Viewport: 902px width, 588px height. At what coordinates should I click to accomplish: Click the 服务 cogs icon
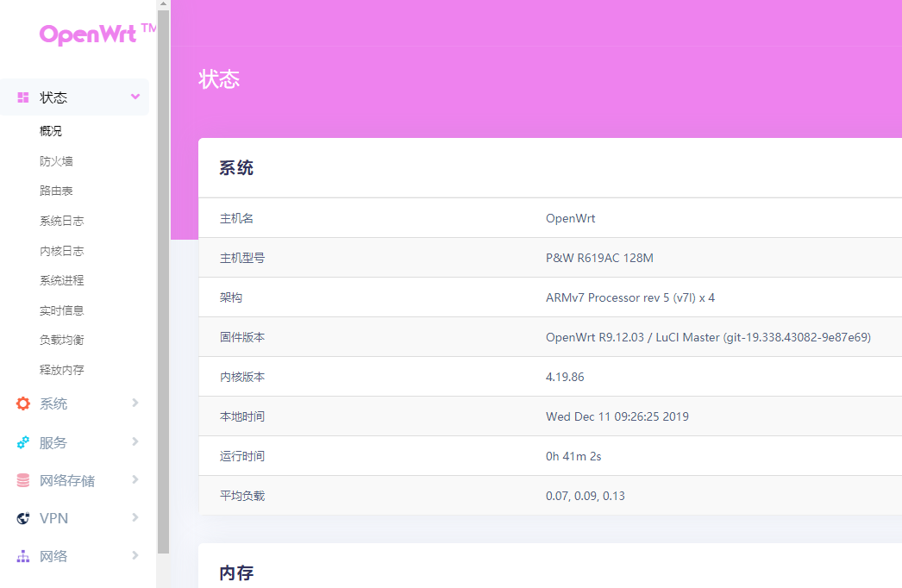[23, 442]
